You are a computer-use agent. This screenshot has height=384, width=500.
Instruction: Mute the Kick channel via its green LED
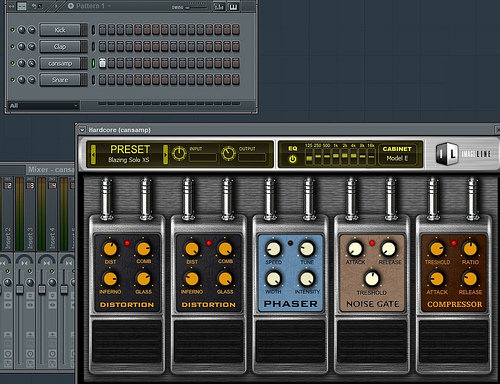pos(13,30)
